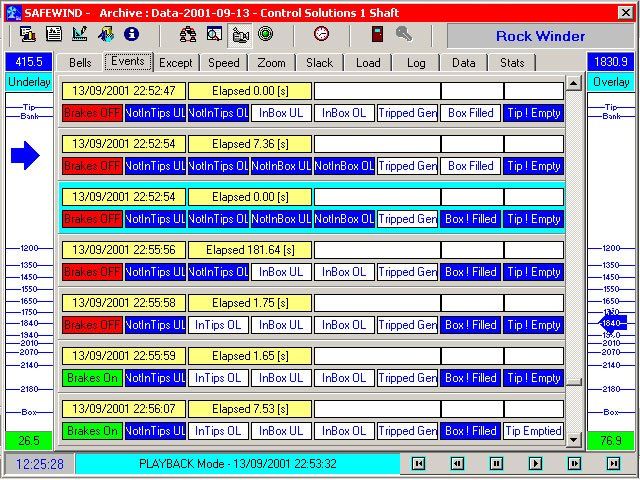The width and height of the screenshot is (640, 480).
Task: Click the magnifier search icon in toolbar
Action: click(x=214, y=34)
